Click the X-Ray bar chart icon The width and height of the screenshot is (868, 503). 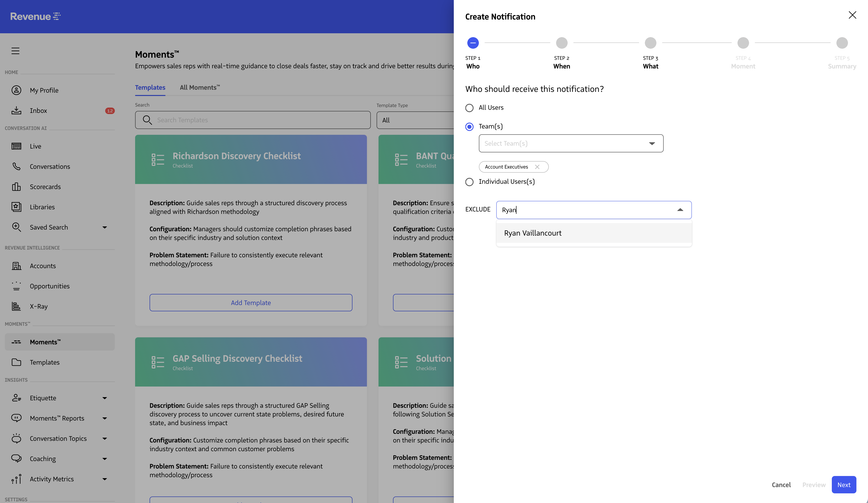(x=16, y=306)
